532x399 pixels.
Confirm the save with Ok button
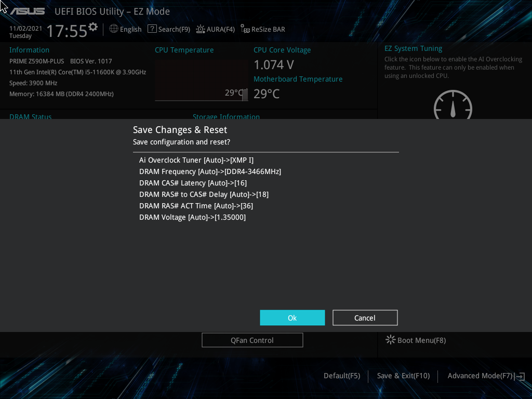(292, 317)
